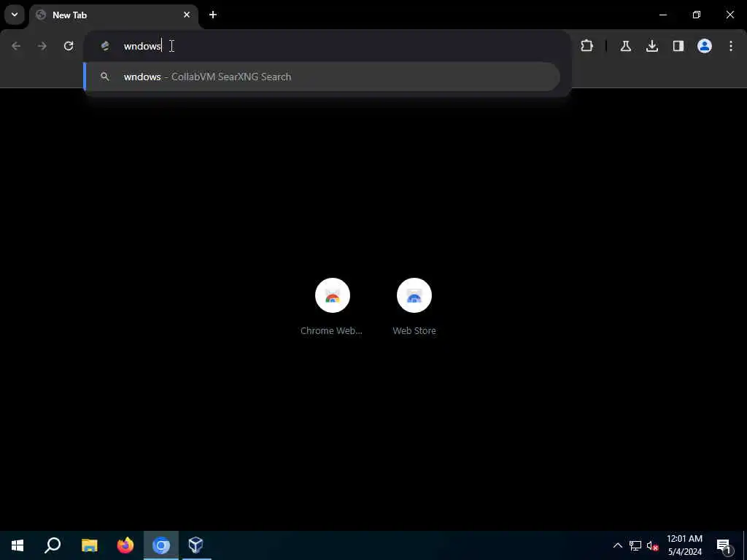
Task: Open the Chrome Web... shortcut
Action: (x=332, y=307)
